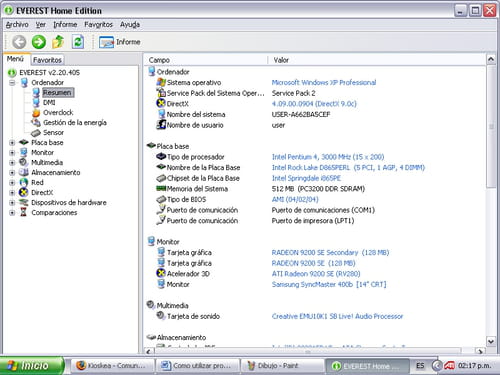Expand the Red tree node
The width and height of the screenshot is (500, 375).
[x=12, y=182]
